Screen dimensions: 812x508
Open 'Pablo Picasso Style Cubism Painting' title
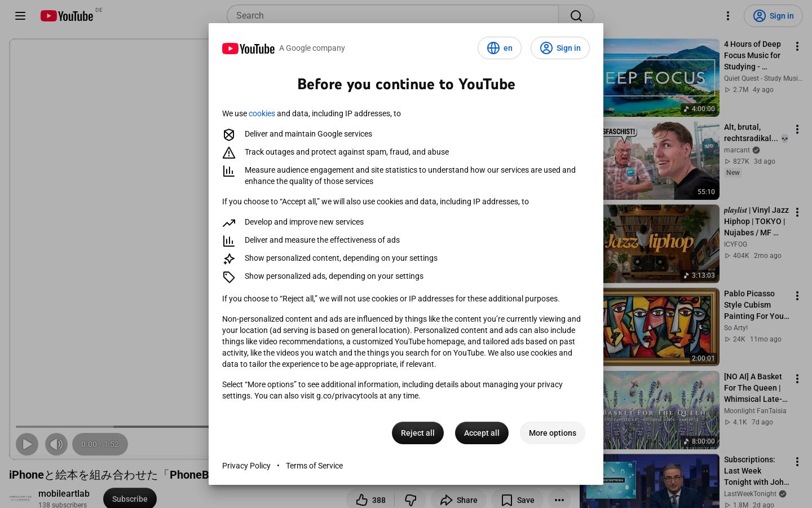756,305
